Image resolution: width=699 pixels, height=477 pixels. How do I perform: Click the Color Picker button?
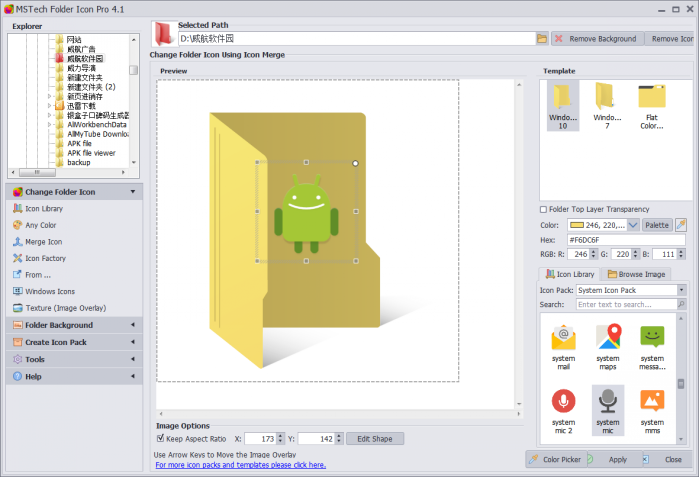(555, 459)
